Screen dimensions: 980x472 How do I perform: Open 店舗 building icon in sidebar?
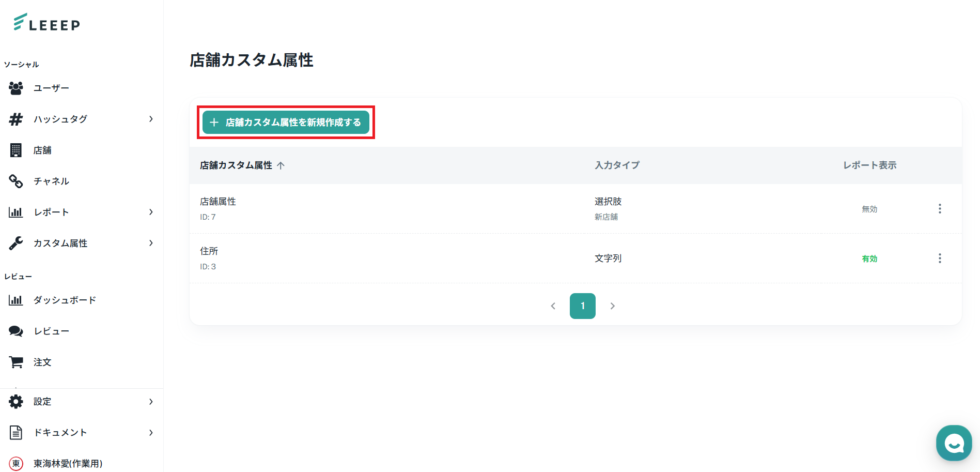pos(16,150)
